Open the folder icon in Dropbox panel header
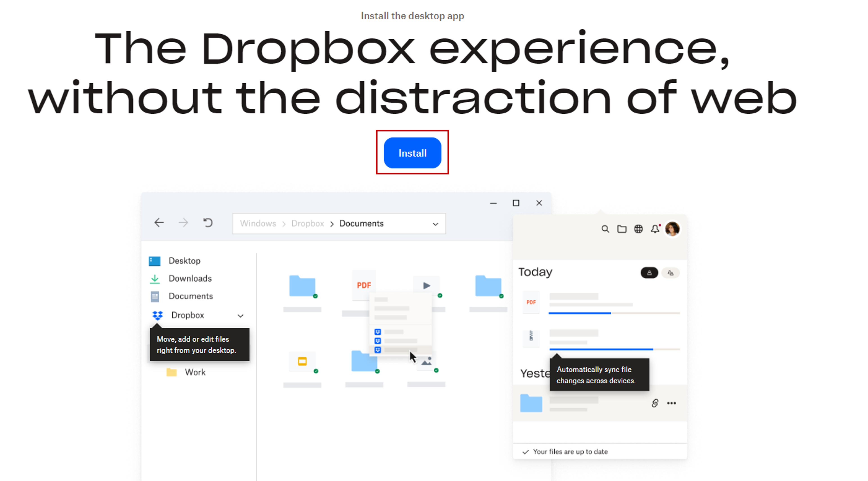This screenshot has height=481, width=868. 622,229
